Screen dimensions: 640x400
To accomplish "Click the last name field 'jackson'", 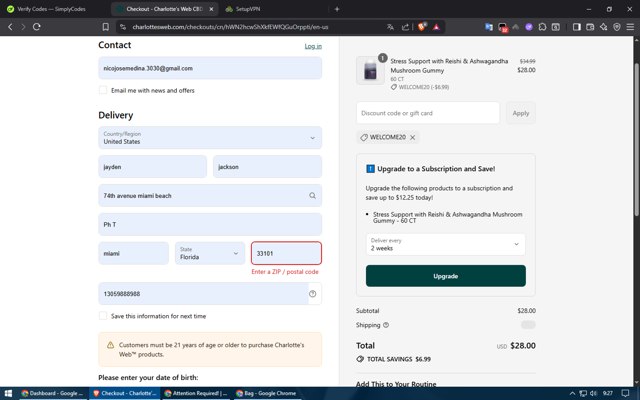I will click(x=267, y=167).
